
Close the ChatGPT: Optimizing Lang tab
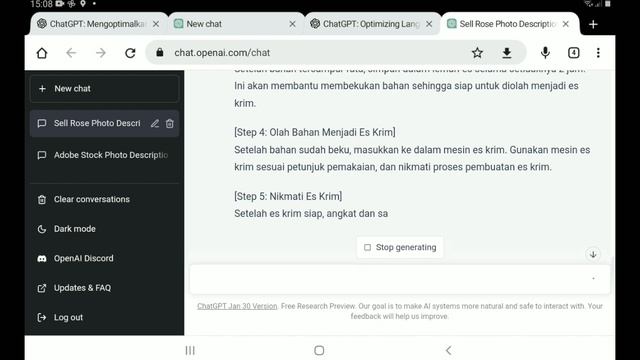429,24
